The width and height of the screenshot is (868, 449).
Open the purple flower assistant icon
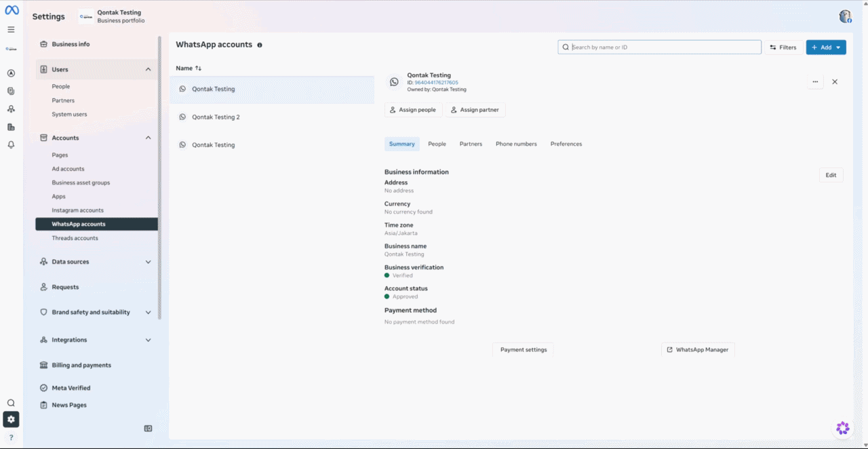(x=843, y=428)
